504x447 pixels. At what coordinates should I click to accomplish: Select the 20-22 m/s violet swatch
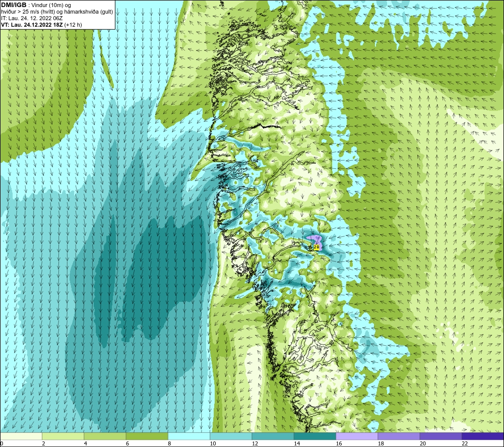pyautogui.click(x=440, y=436)
